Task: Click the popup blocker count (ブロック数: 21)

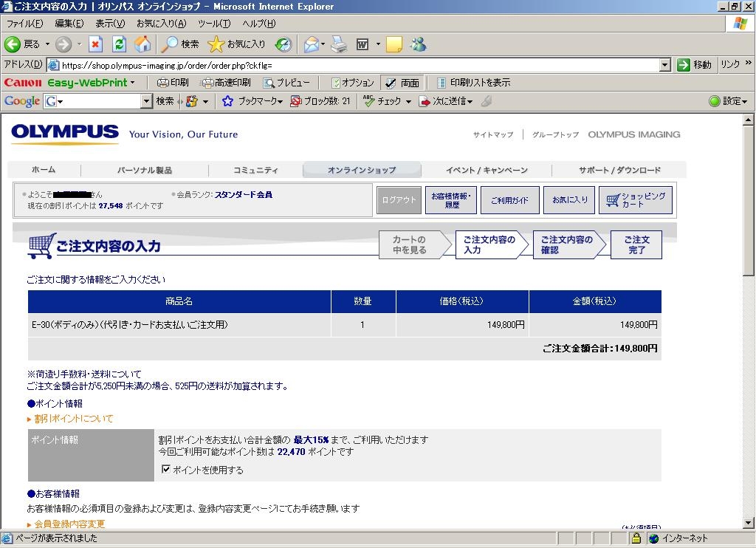Action: [320, 101]
